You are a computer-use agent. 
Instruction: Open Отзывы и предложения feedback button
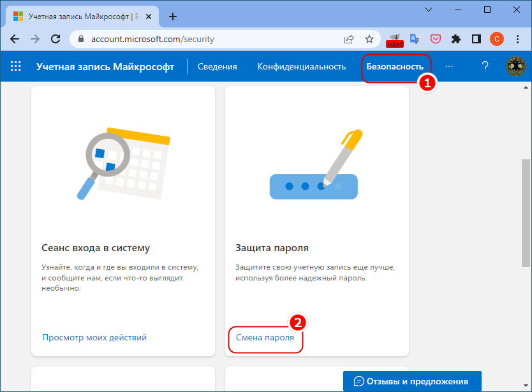[412, 381]
